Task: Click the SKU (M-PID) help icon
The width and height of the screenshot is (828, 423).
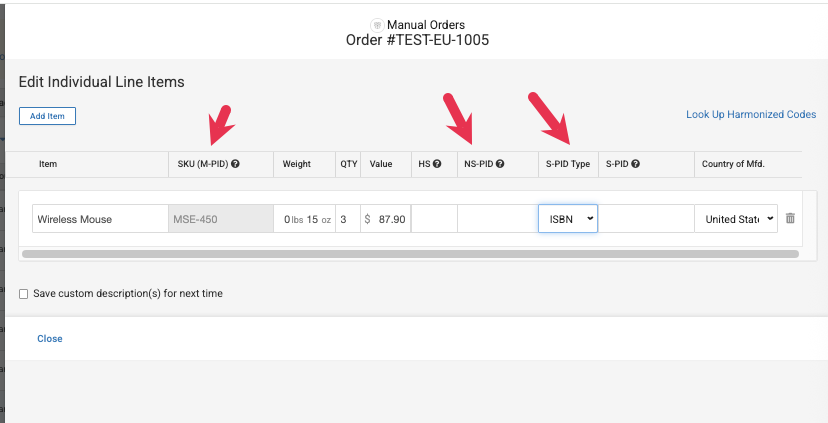Action: [x=236, y=164]
